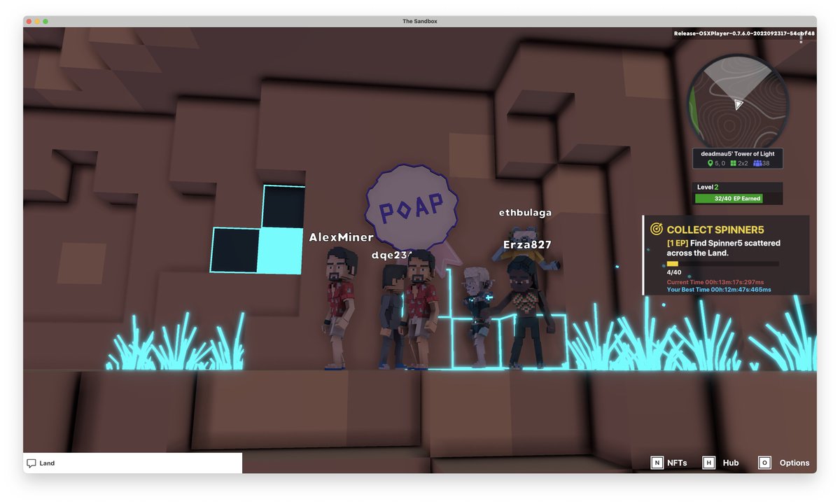This screenshot has width=840, height=504.
Task: Open the NFTs menu label
Action: [x=677, y=463]
